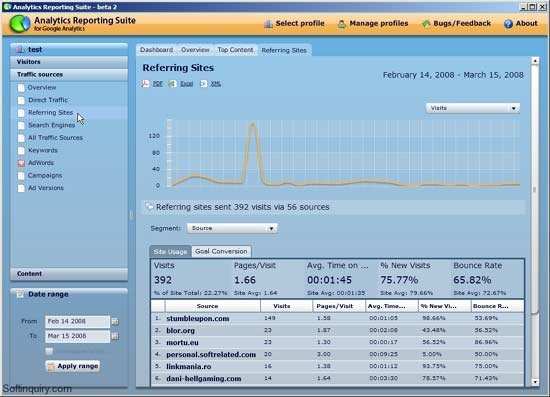This screenshot has height=397, width=550.
Task: Toggle the checkbox below the To date
Action: point(49,351)
